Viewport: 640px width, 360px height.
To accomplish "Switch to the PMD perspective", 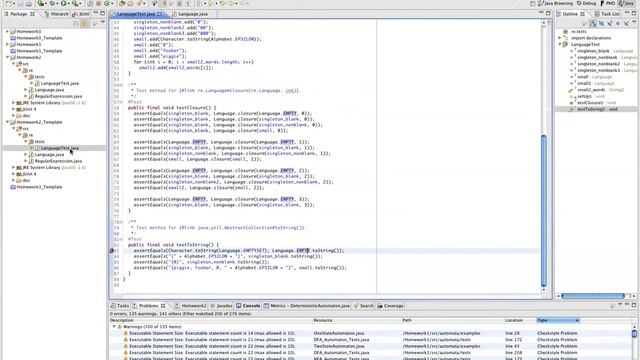I will (607, 3).
